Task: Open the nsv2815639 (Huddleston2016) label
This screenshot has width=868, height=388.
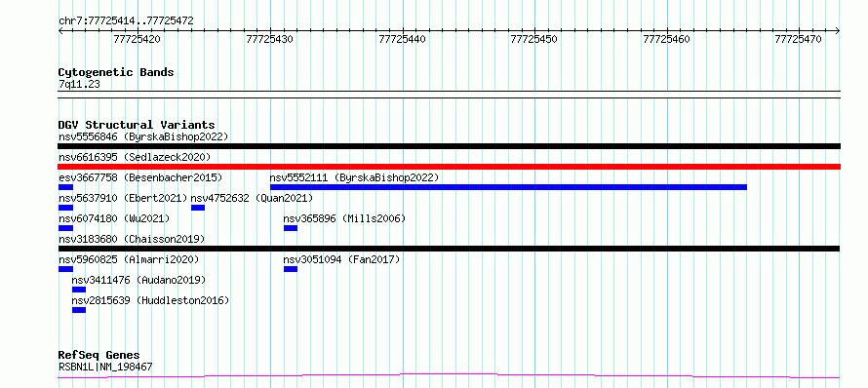Action: (x=150, y=300)
